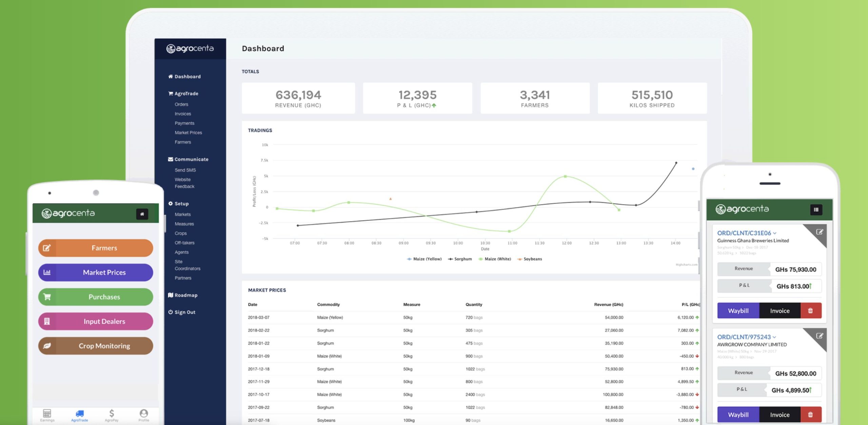Open Invoice for Guinness Ghana order

(x=780, y=311)
